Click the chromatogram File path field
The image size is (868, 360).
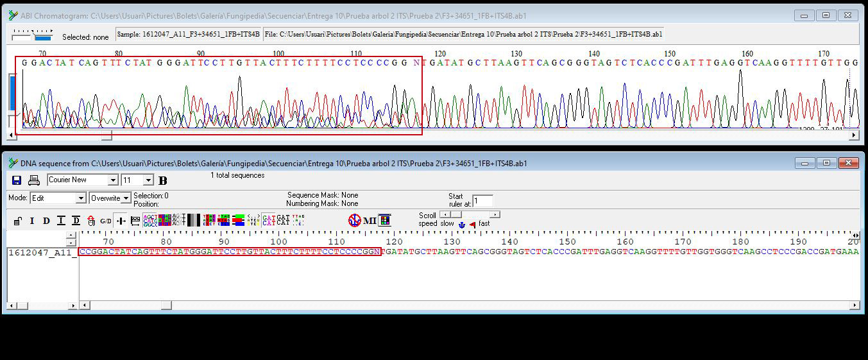464,34
